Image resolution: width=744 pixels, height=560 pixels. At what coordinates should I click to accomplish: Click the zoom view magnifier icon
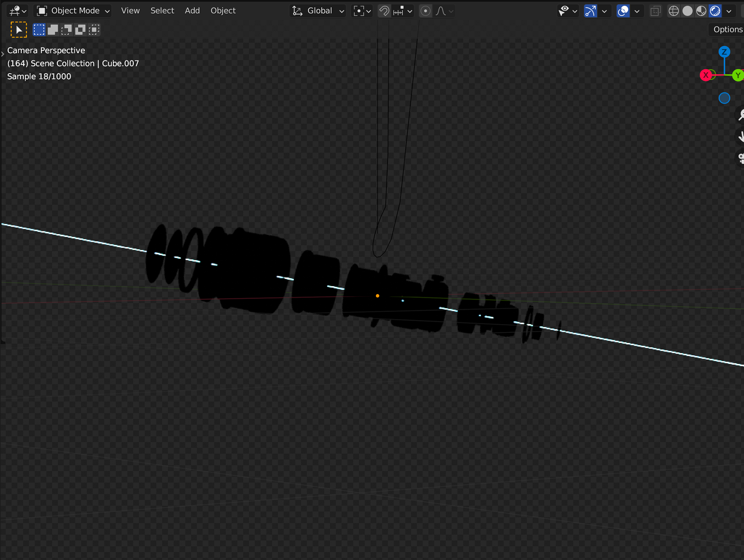pyautogui.click(x=741, y=115)
